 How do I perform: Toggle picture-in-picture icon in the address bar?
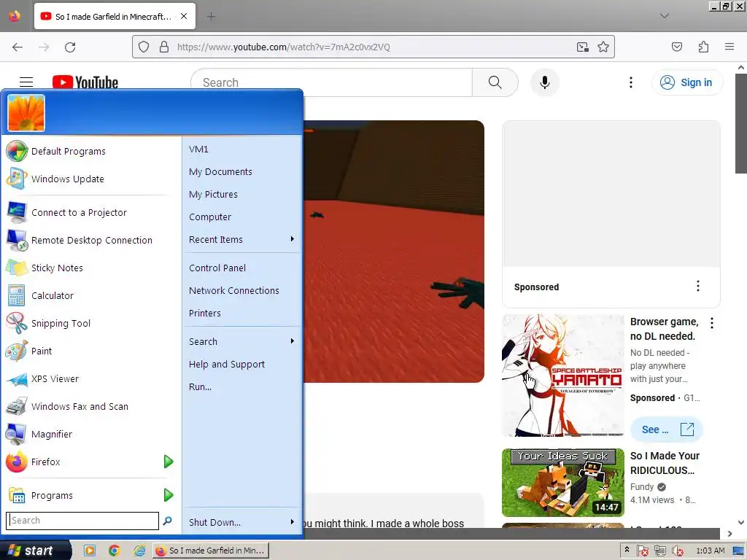(x=582, y=47)
